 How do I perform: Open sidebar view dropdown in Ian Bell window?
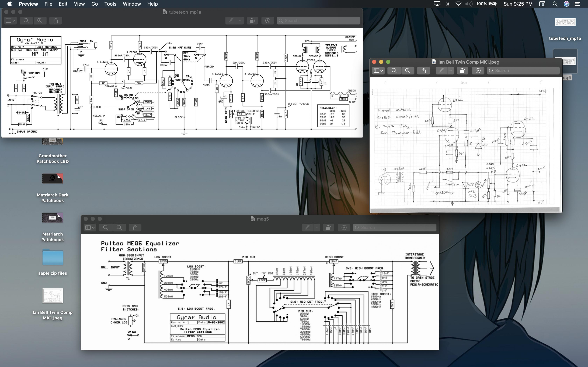tap(378, 71)
